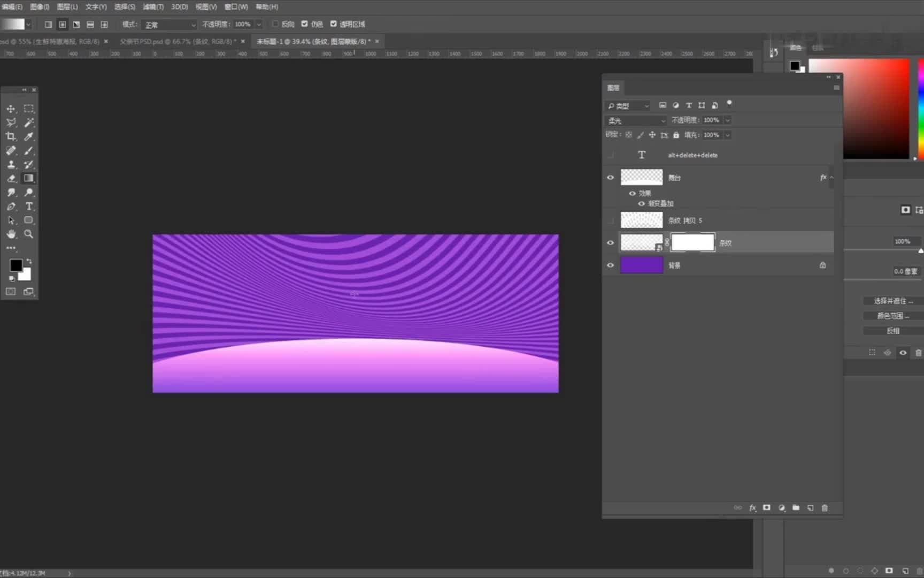The height and width of the screenshot is (578, 924).
Task: Choose Angle Gradient style in options bar
Action: (76, 25)
